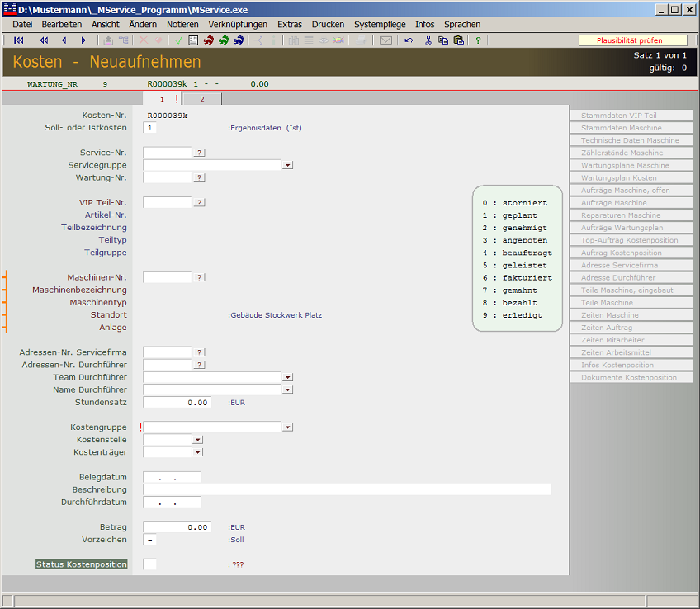Expand the Servicegruppe dropdown

[287, 165]
